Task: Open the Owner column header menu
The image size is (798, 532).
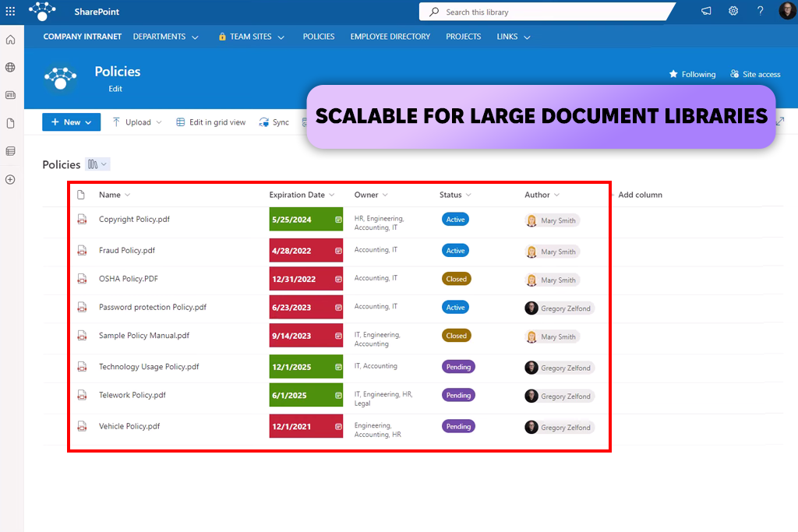Action: pos(371,195)
